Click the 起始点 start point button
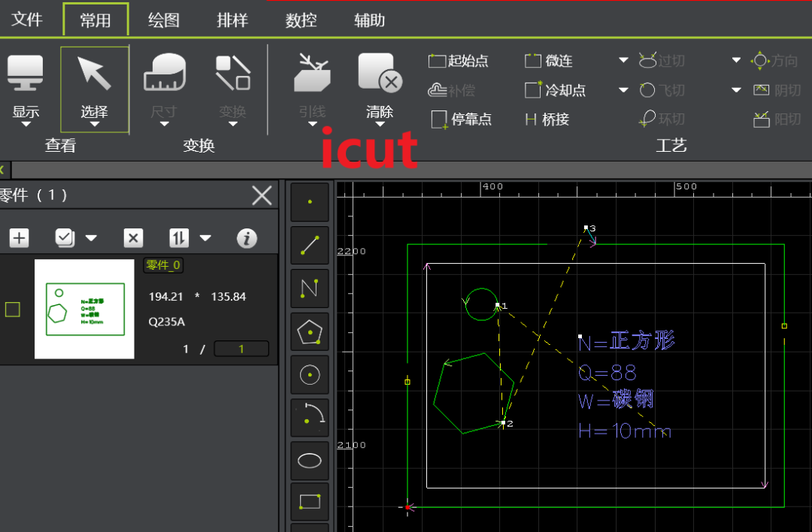 459,61
